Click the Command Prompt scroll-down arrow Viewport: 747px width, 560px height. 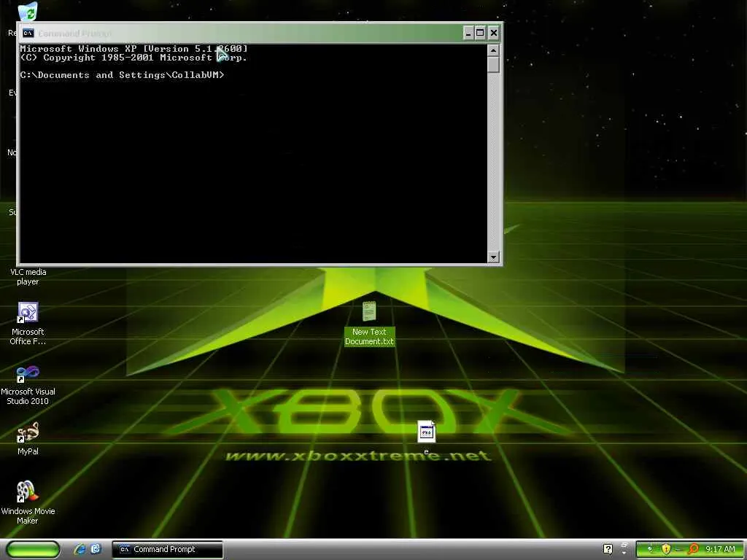point(494,257)
